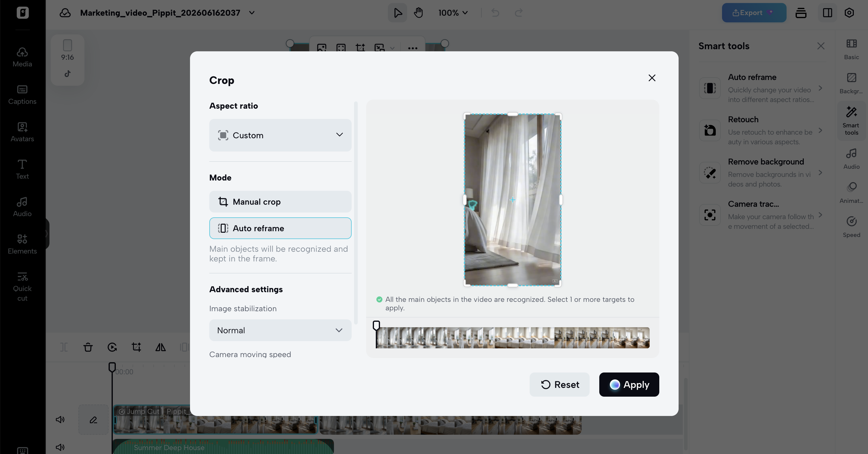Click the undo arrow

pos(495,13)
